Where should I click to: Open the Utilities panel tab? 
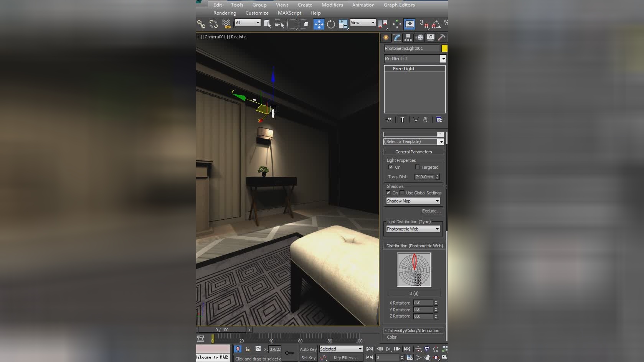tap(442, 38)
